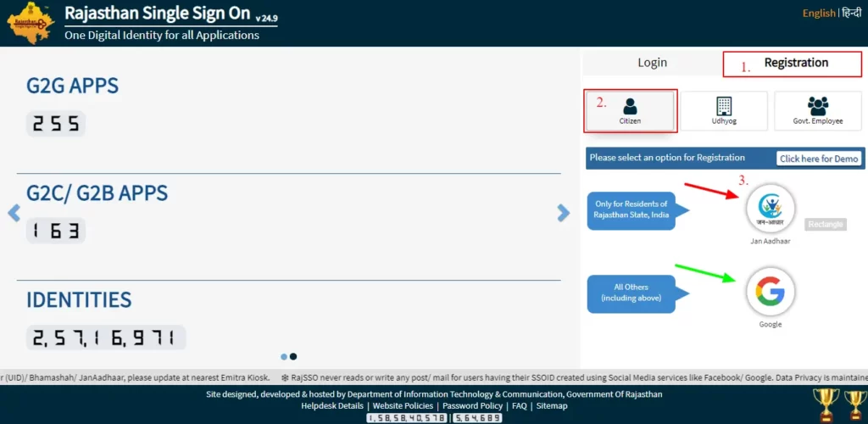Click the scrolling RajSSO privacy notice text
The width and height of the screenshot is (868, 424).
[x=575, y=377]
